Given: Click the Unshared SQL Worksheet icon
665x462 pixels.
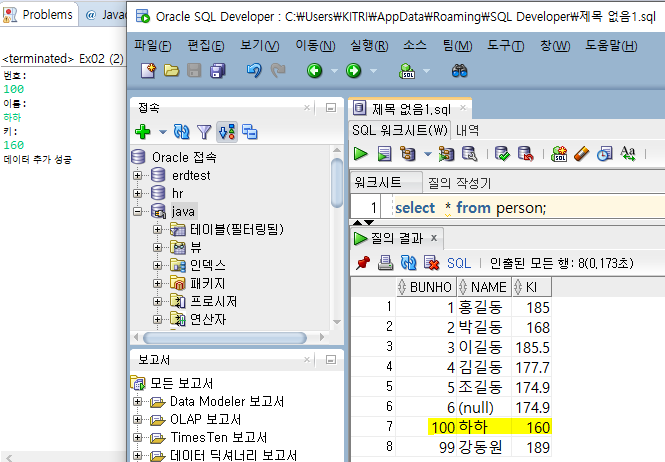Looking at the screenshot, I should pos(559,154).
